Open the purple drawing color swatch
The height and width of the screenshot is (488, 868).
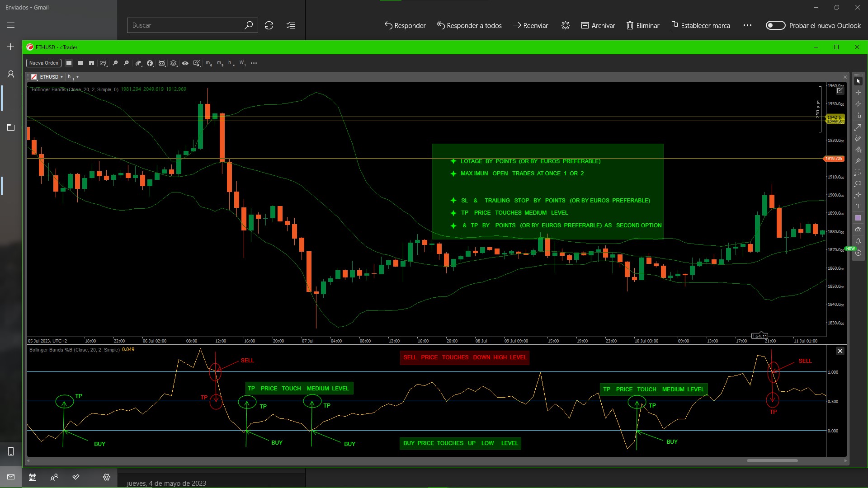tap(858, 218)
